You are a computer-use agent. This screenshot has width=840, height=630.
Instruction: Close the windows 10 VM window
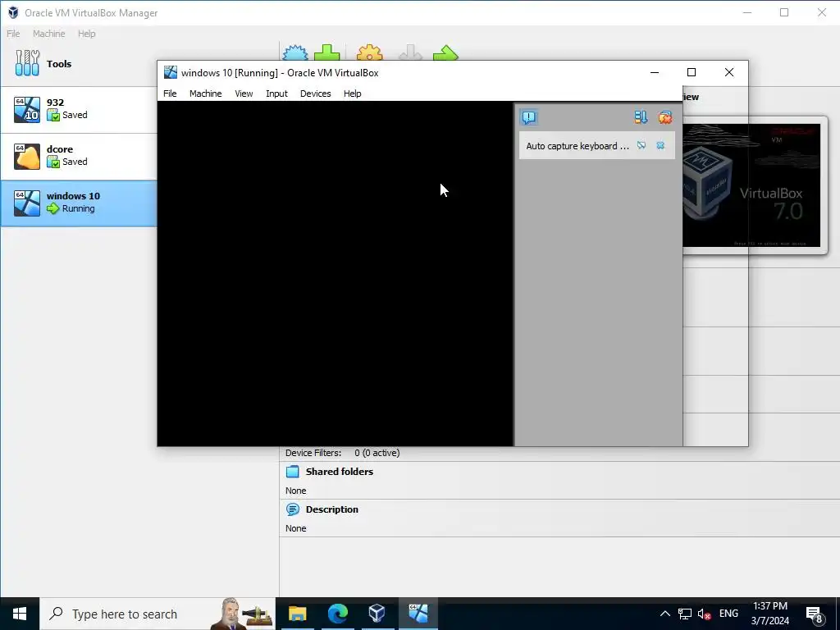pyautogui.click(x=729, y=72)
